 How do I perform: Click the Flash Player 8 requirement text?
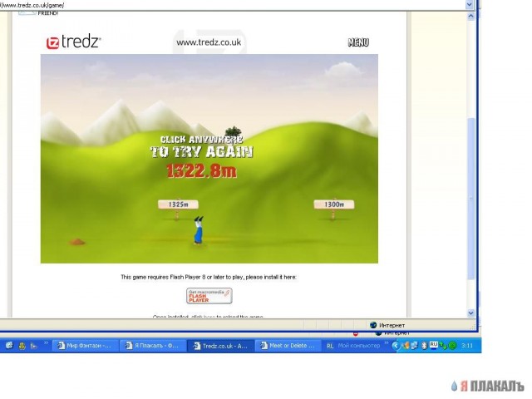[x=209, y=277]
